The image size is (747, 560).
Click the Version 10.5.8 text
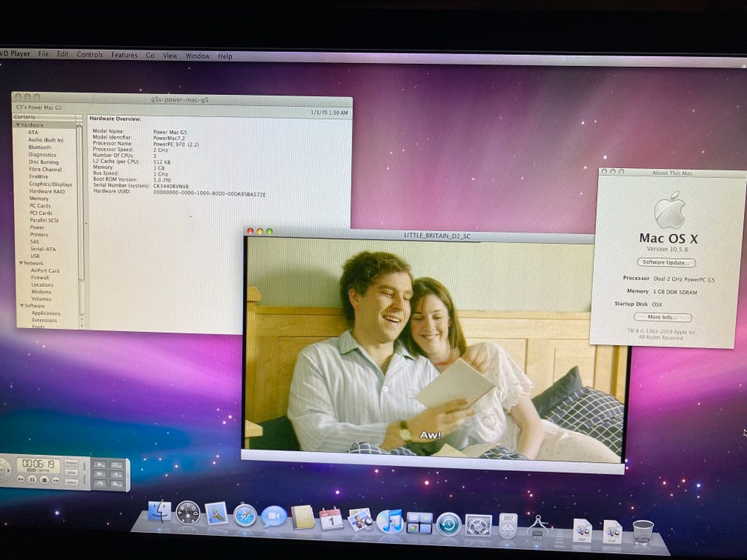pyautogui.click(x=667, y=249)
